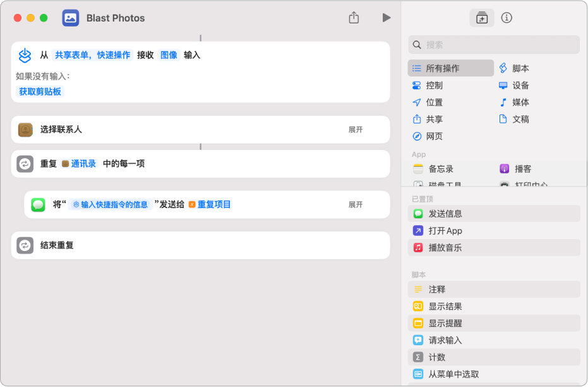Select the 脚本 category
The image size is (588, 387).
pos(513,68)
